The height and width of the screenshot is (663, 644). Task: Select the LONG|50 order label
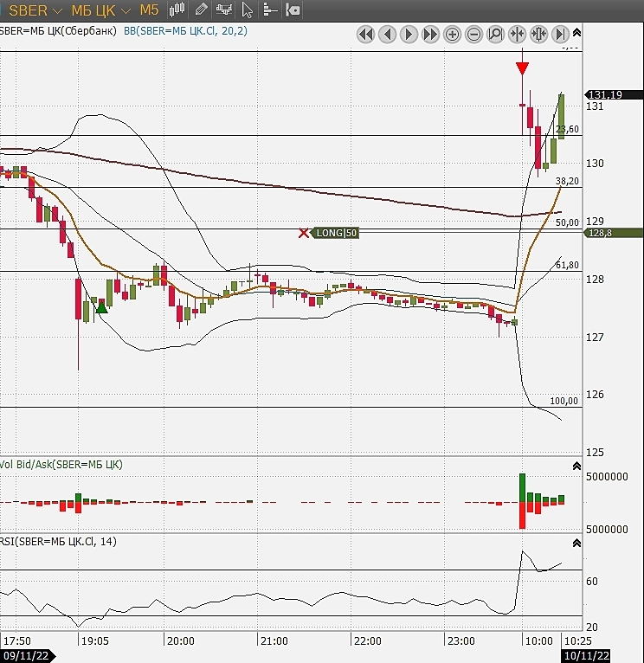coord(335,233)
